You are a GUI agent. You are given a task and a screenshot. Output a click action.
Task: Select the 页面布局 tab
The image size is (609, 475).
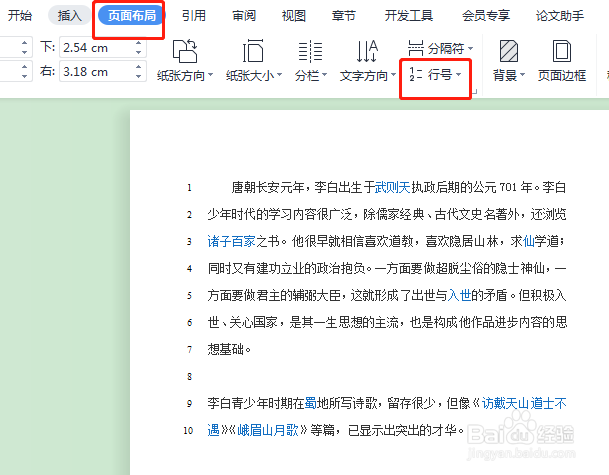tap(132, 16)
